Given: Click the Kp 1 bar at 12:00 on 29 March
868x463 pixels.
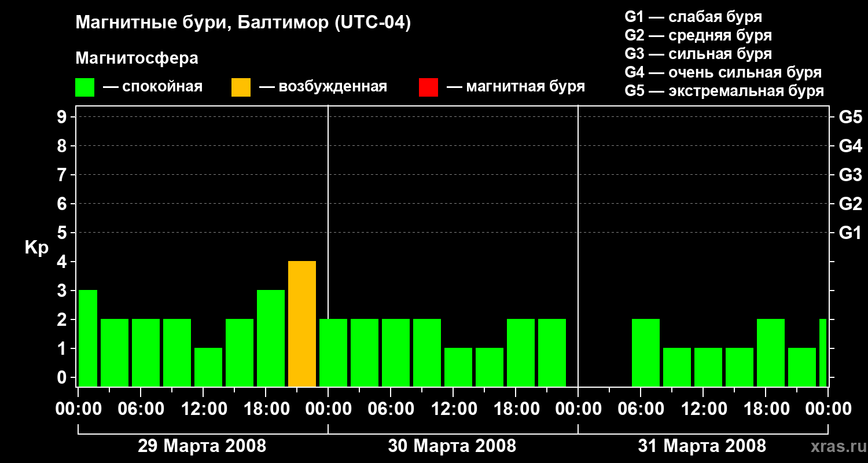Looking at the screenshot, I should coord(208,367).
